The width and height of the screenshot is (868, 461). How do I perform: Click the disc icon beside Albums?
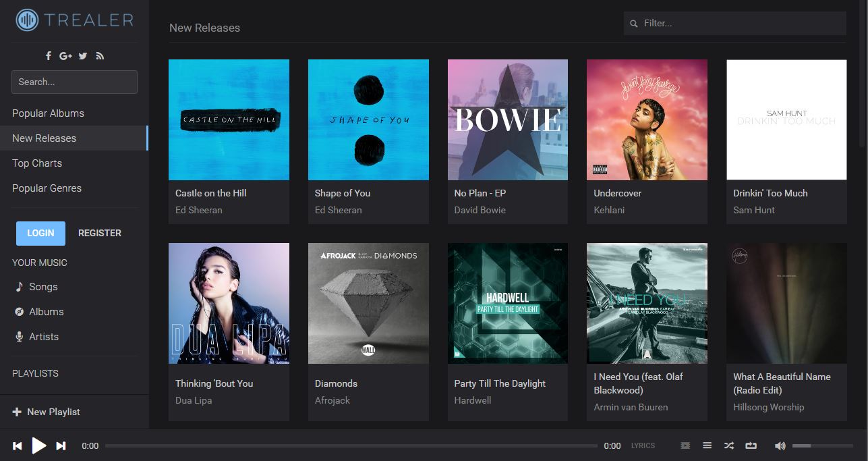[x=20, y=312]
